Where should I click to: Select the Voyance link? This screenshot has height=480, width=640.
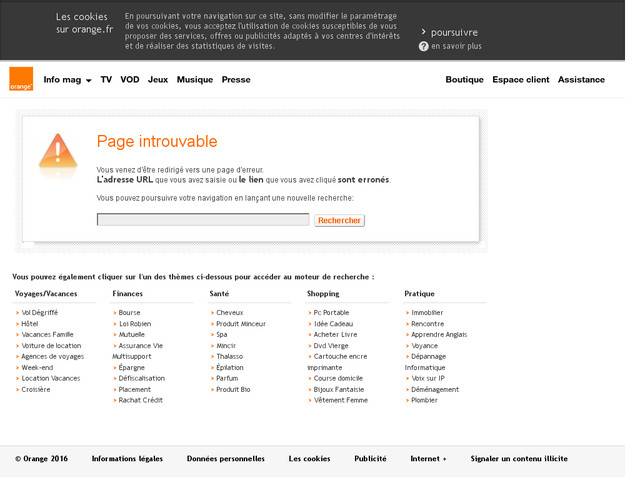[424, 346]
